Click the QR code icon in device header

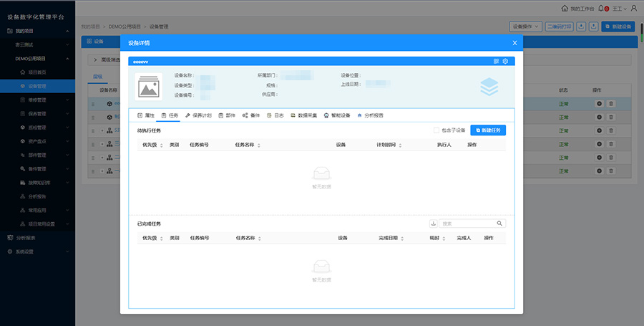(496, 61)
